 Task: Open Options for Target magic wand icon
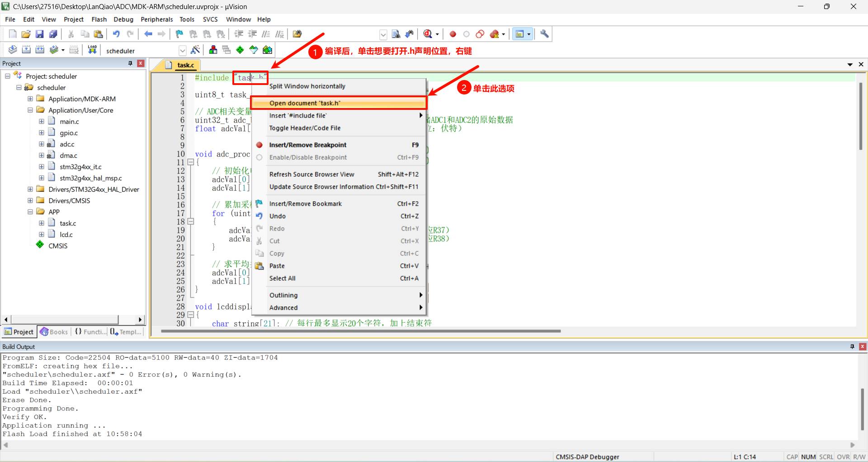click(x=195, y=50)
